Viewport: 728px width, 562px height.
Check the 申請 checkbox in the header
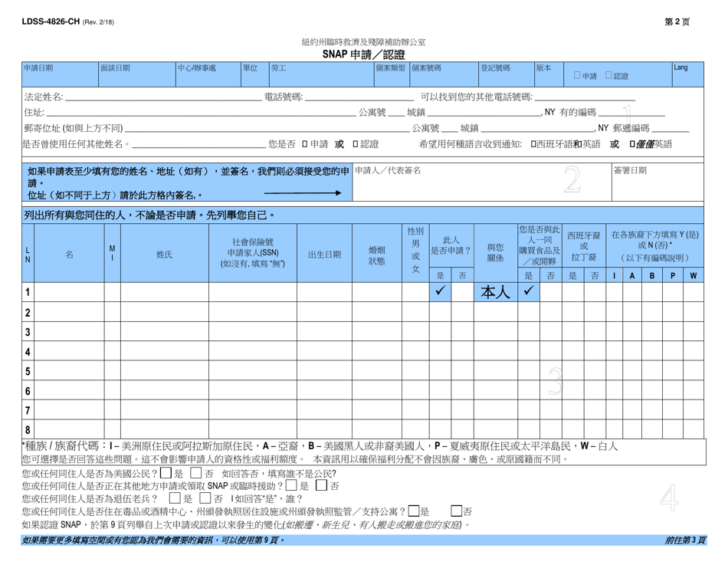577,74
